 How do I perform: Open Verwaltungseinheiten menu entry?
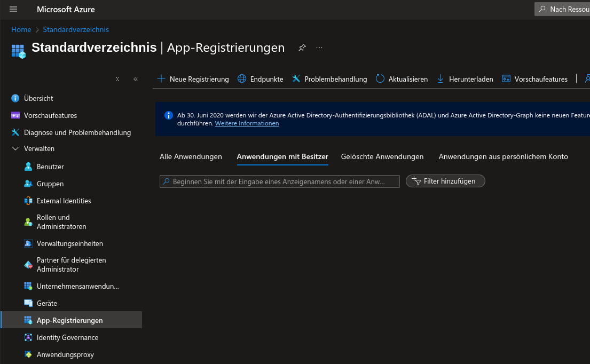pos(71,243)
